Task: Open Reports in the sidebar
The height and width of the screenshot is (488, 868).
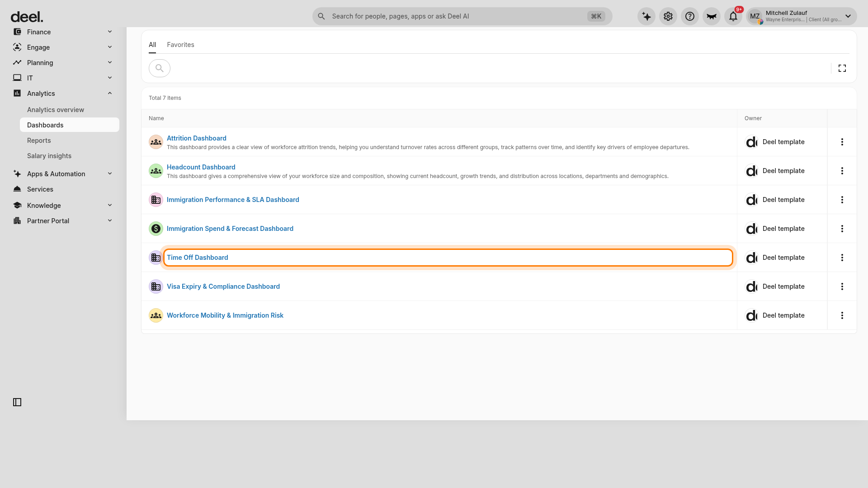Action: (x=39, y=141)
